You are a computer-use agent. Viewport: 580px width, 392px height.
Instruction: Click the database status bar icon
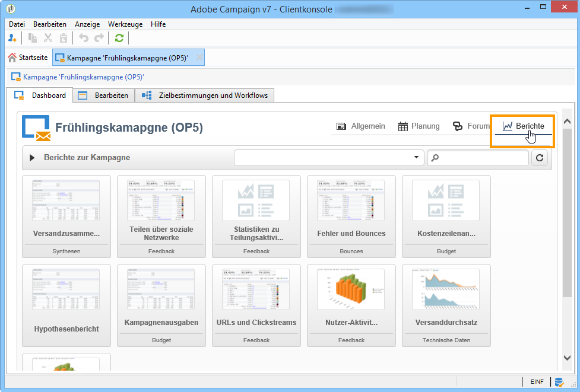(559, 382)
